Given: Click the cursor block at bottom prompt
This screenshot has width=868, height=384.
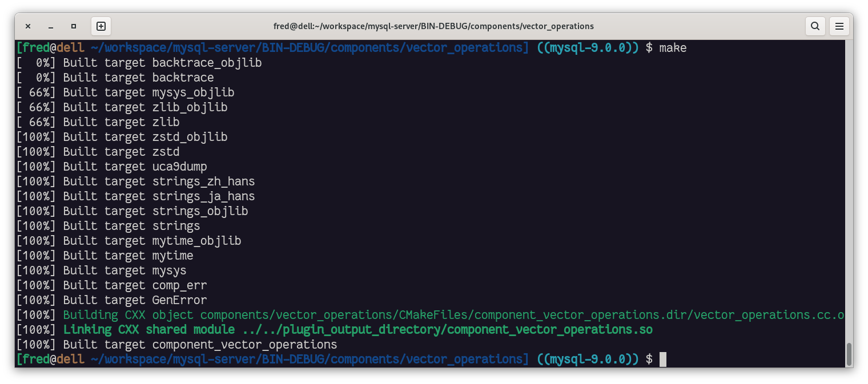Looking at the screenshot, I should (663, 359).
